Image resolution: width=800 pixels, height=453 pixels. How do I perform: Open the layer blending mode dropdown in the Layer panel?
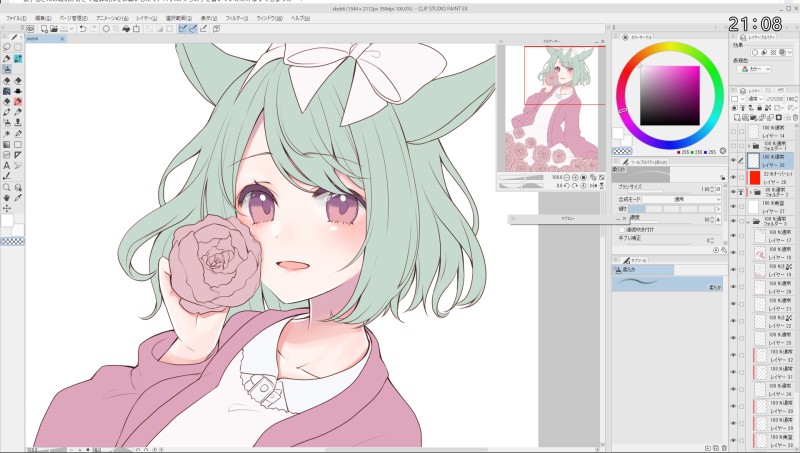(x=756, y=99)
